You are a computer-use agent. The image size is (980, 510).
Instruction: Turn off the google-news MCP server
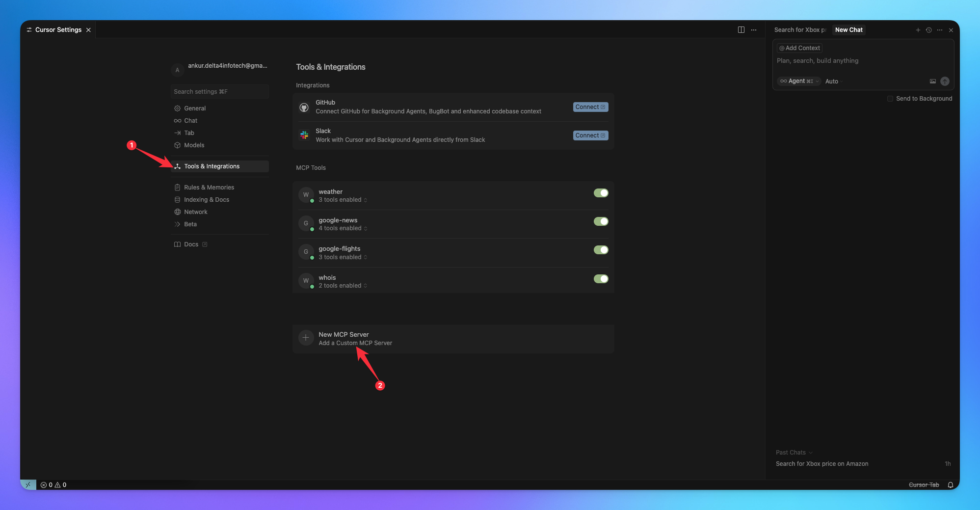coord(601,221)
